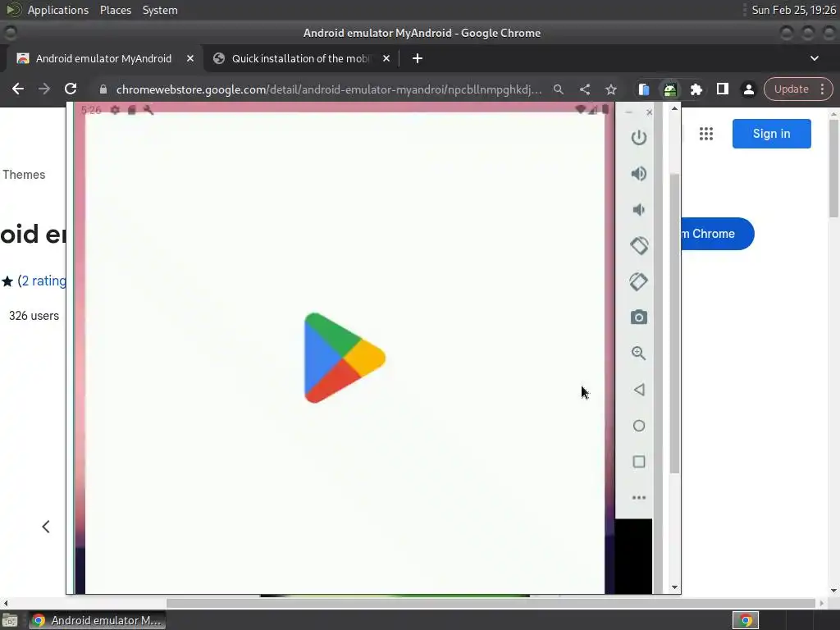Click the address bar URL field
Screen dimensions: 840x630
coord(328,89)
